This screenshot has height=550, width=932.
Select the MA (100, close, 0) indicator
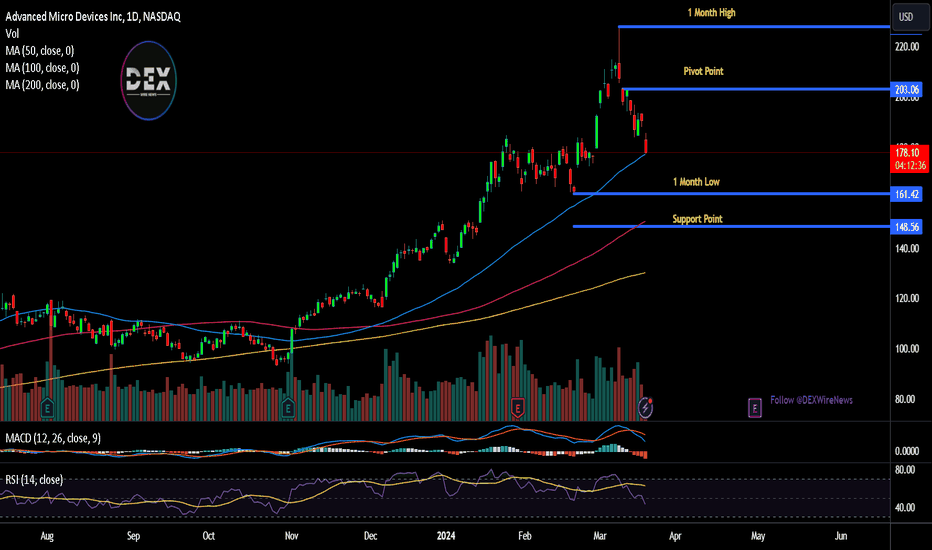point(42,68)
